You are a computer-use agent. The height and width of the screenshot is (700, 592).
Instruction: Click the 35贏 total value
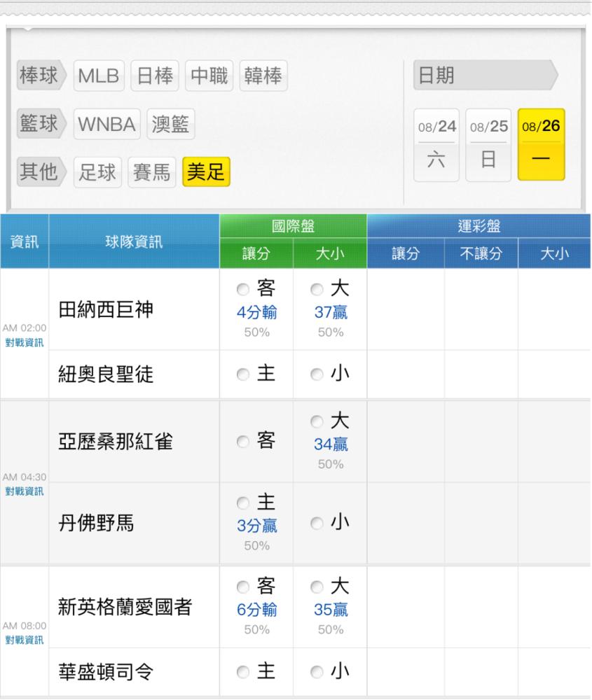pyautogui.click(x=331, y=610)
